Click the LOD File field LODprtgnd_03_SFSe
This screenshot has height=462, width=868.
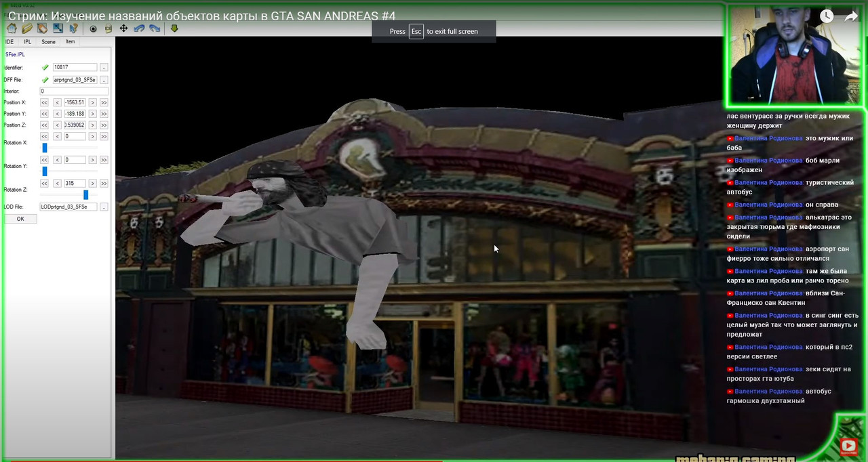click(x=68, y=207)
